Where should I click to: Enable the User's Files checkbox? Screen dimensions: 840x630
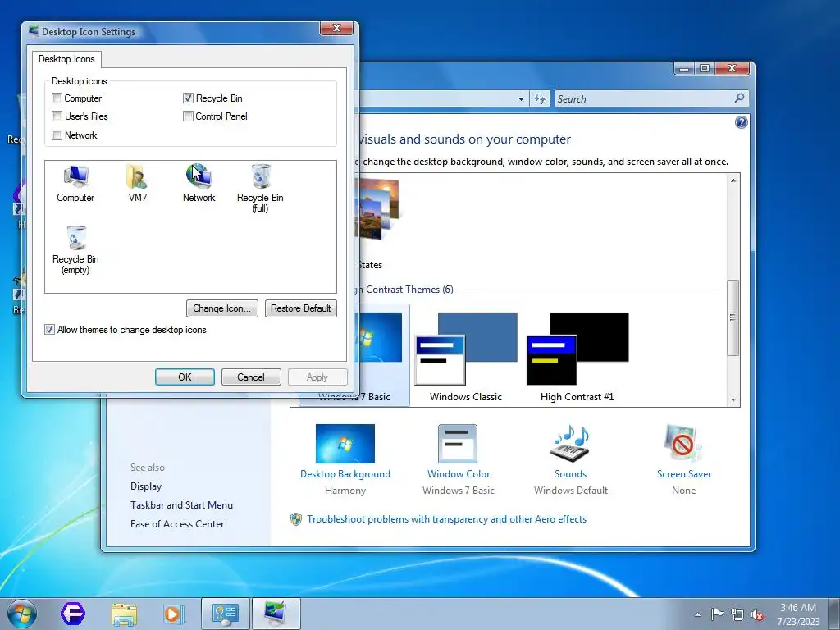pyautogui.click(x=57, y=116)
